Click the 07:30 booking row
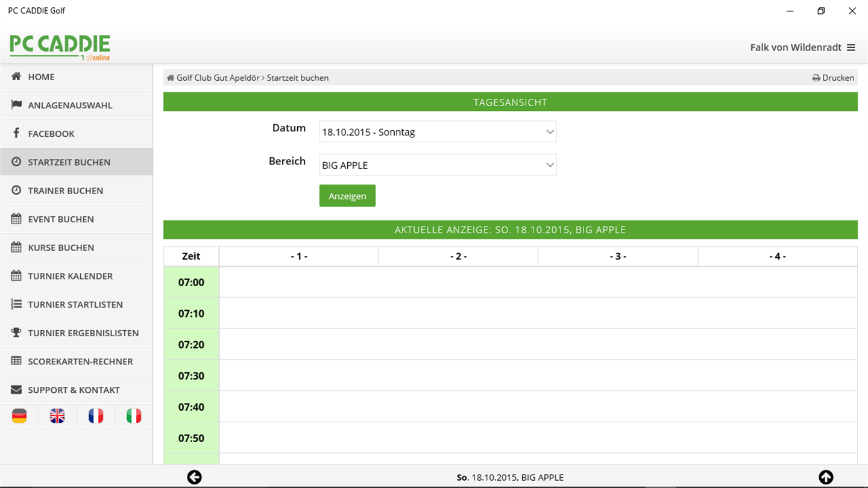Viewport: 868px width, 488px height. 538,376
